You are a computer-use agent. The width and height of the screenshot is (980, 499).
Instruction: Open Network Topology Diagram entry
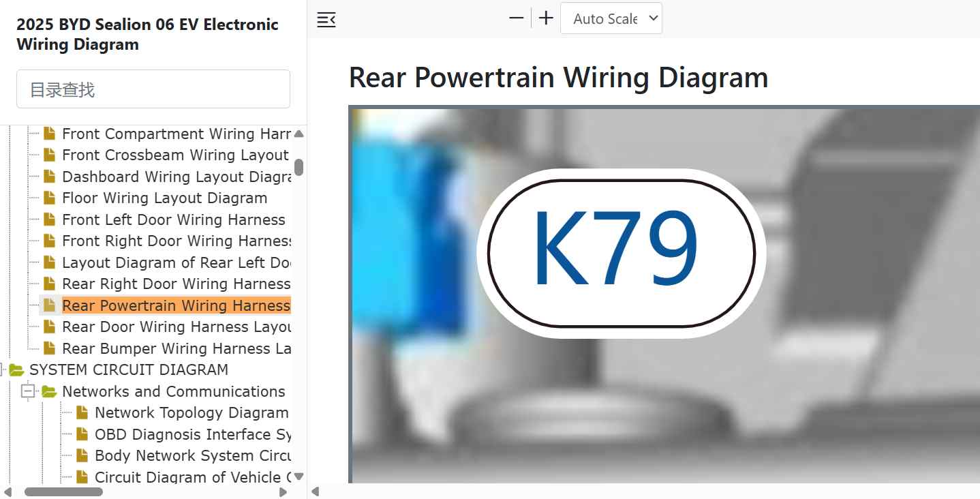[192, 412]
